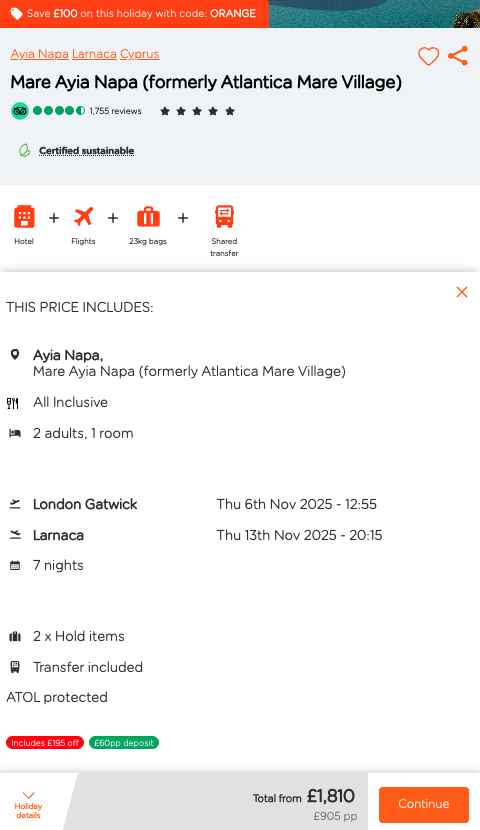This screenshot has height=830, width=480.
Task: Open the Cyprus breadcrumb link
Action: [140, 54]
